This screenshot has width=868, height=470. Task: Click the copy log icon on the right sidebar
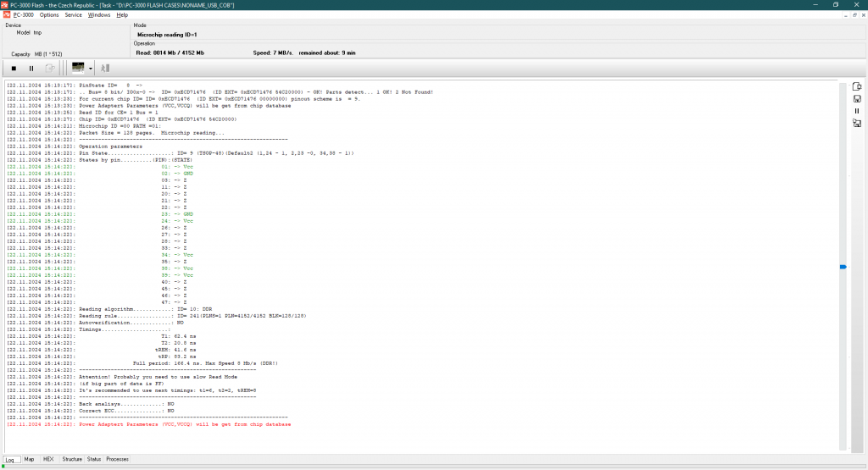[x=857, y=86]
